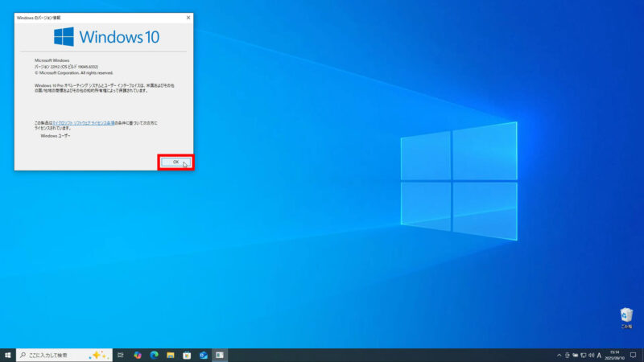644x362 pixels.
Task: Toggle the IME input mode indicator A
Action: (x=600, y=355)
